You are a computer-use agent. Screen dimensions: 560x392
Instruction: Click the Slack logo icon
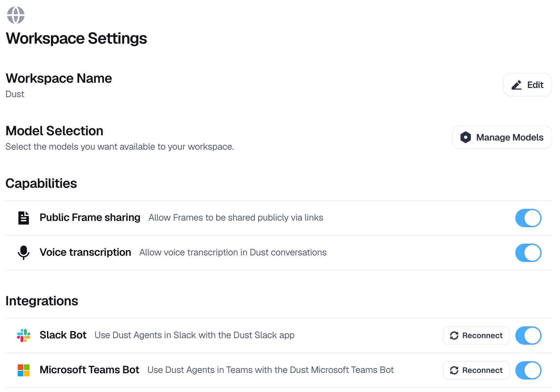(x=24, y=335)
